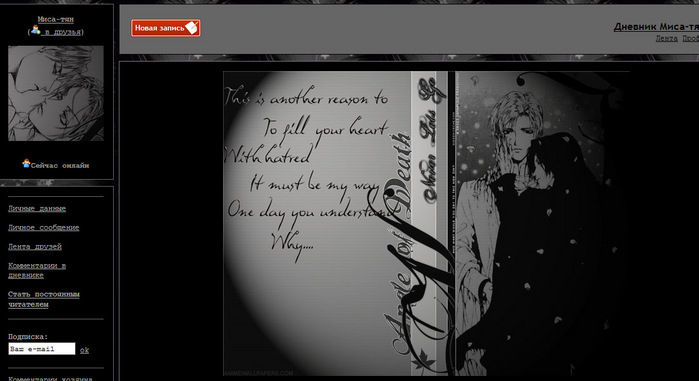Confirm subscription with ok link

tap(84, 350)
